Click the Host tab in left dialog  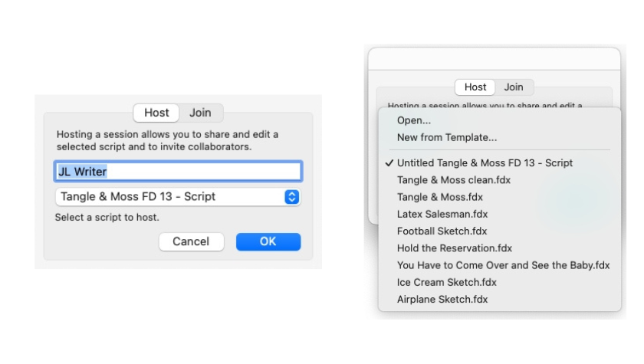[156, 113]
